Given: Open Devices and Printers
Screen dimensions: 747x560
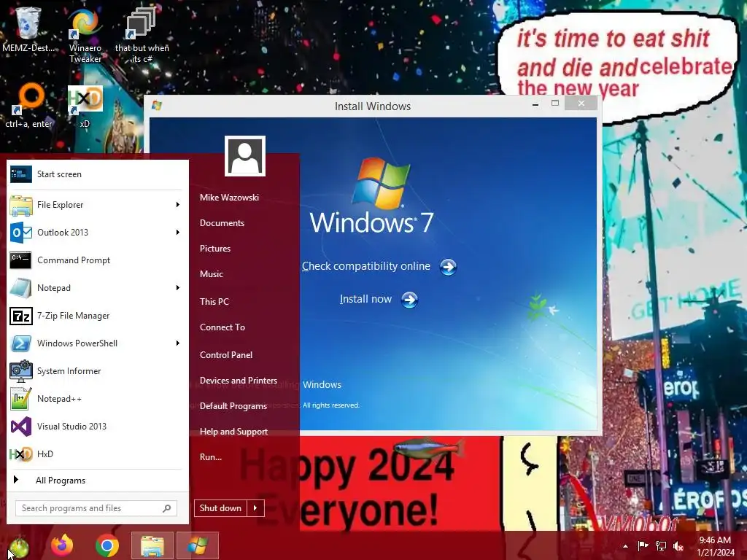Looking at the screenshot, I should coord(239,381).
